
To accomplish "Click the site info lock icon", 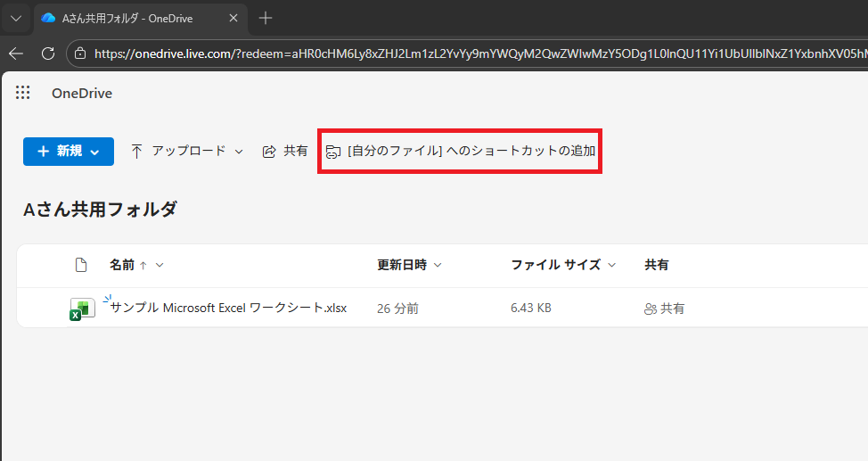I will (x=80, y=54).
